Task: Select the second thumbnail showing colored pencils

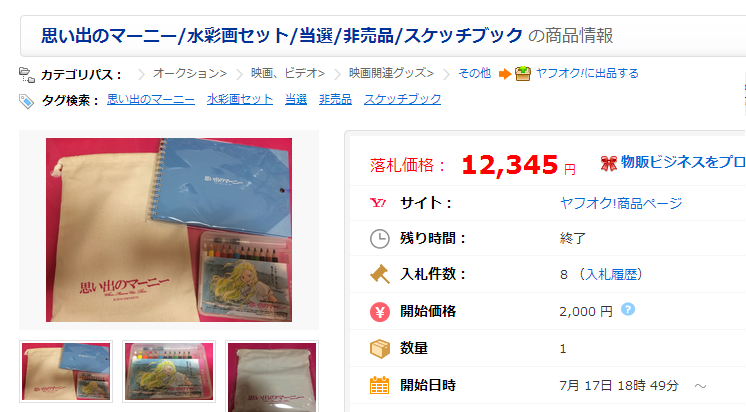Action: (169, 372)
